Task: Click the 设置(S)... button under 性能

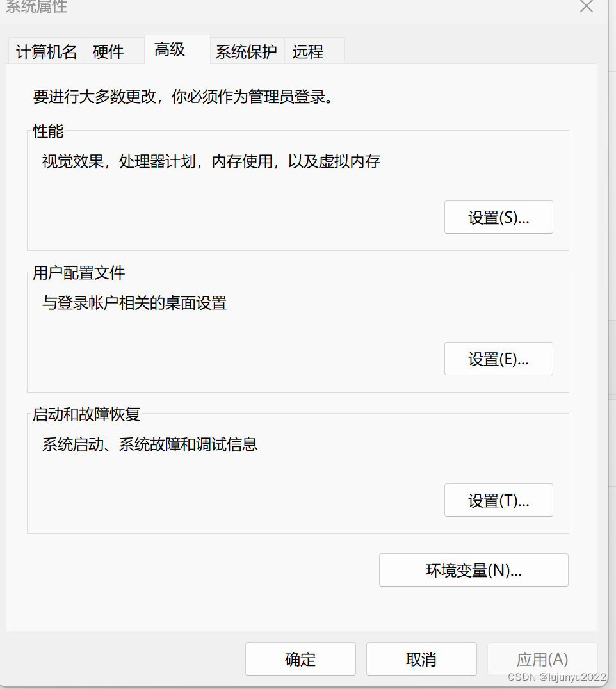Action: 498,217
